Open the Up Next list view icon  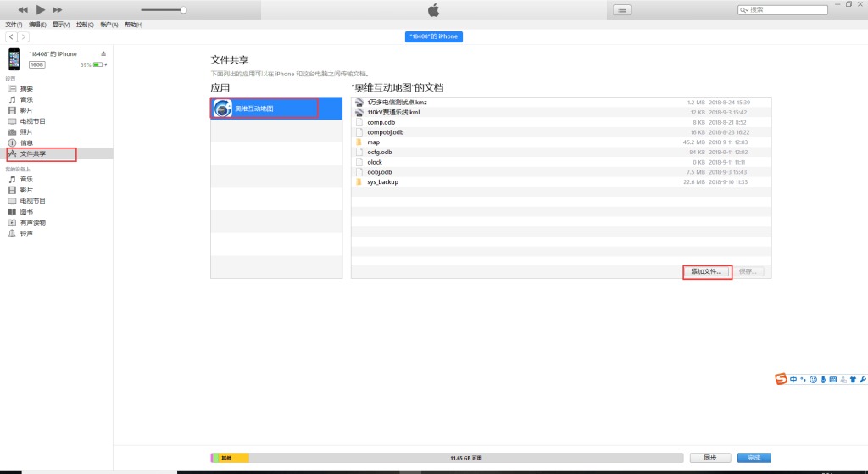623,9
